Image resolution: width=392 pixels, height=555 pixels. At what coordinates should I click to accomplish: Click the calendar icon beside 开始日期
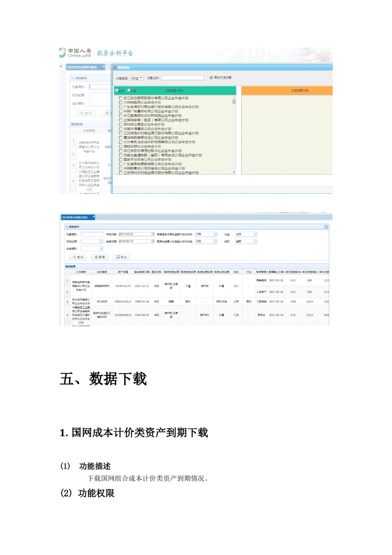(153, 234)
